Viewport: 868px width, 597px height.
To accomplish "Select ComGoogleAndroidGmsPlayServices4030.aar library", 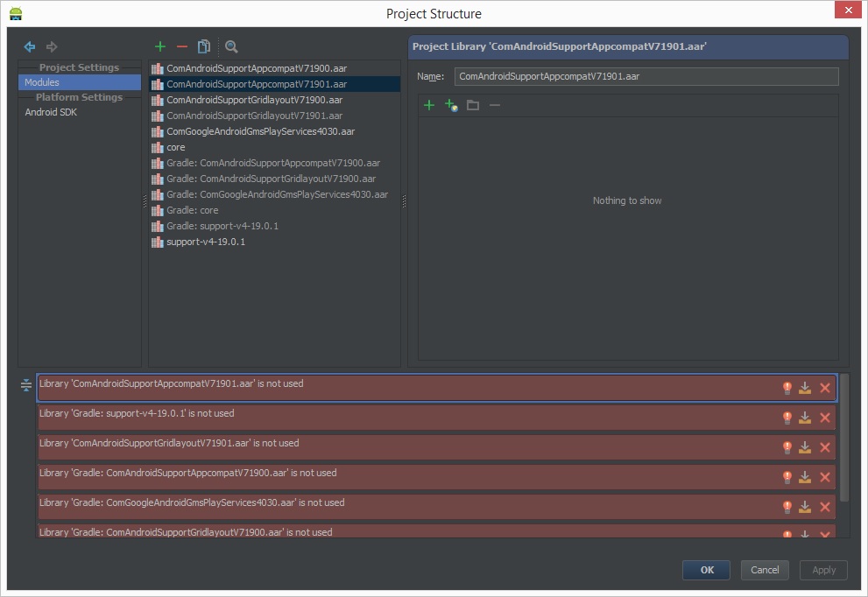I will point(274,131).
